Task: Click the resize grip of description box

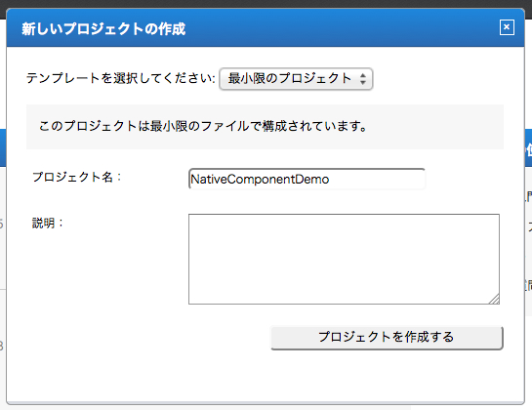Action: tap(494, 299)
